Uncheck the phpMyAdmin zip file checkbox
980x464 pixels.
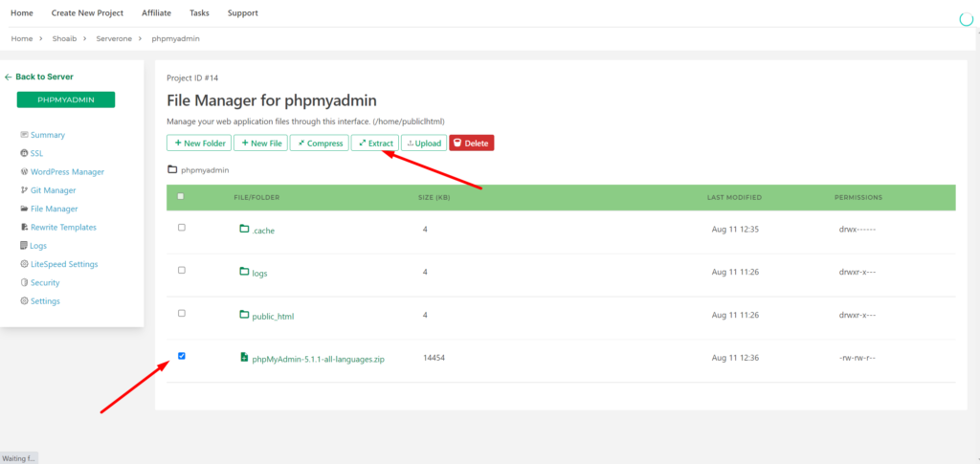click(x=182, y=356)
